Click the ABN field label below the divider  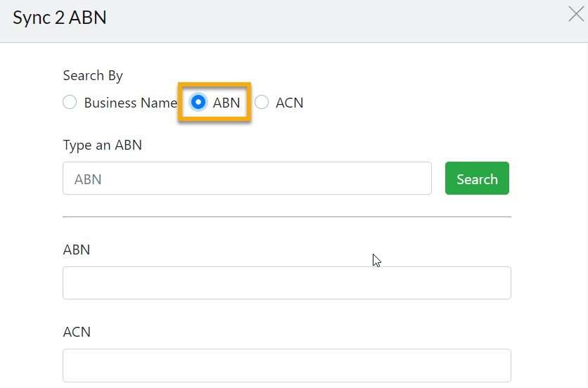(x=77, y=250)
